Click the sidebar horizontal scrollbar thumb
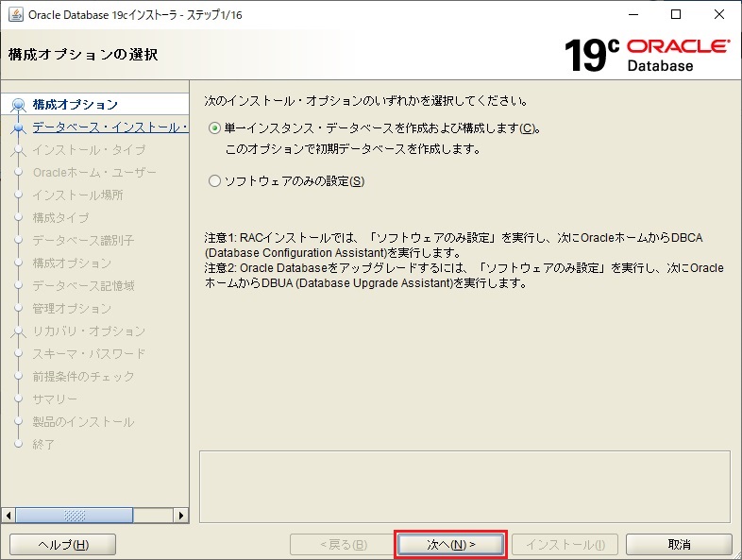Viewport: 742px width, 560px height. click(75, 515)
